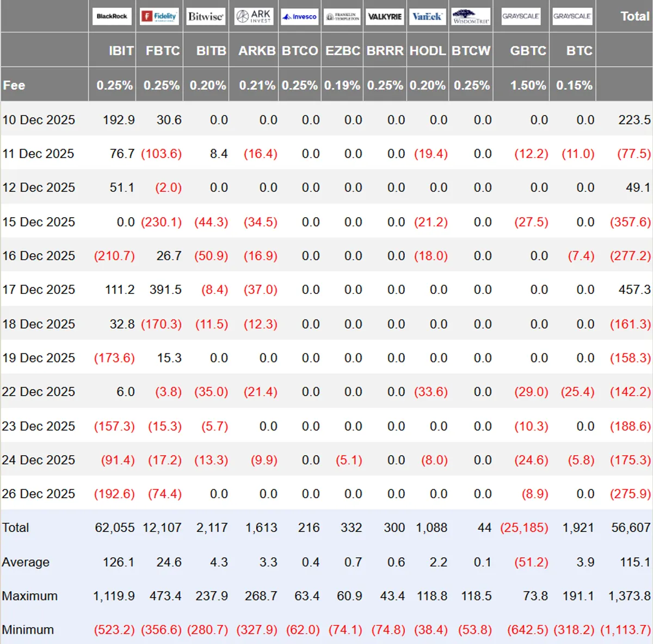Click IBIT cumulative total 62,055
Viewport: 653px width, 644px height.
pyautogui.click(x=114, y=528)
